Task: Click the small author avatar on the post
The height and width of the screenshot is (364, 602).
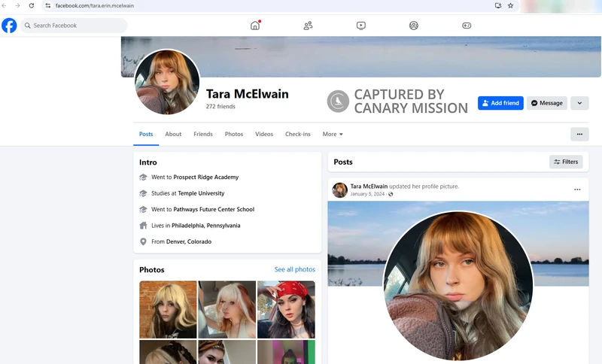Action: pyautogui.click(x=340, y=190)
